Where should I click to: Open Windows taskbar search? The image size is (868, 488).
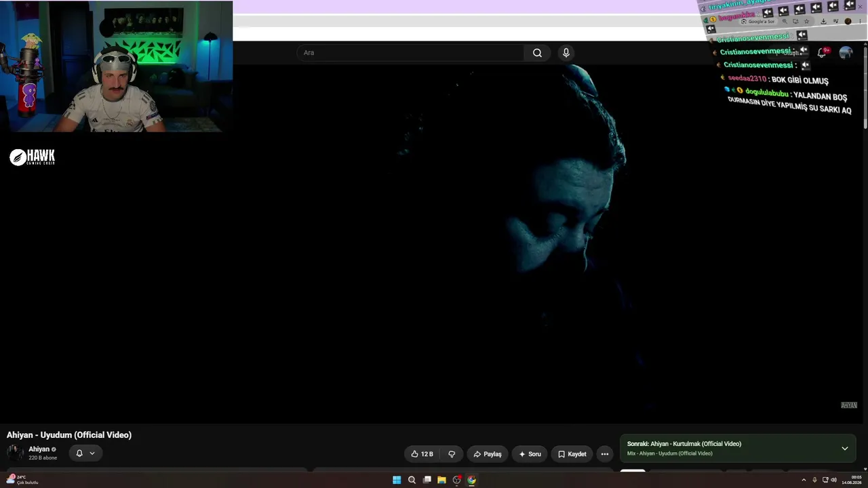coord(412,480)
